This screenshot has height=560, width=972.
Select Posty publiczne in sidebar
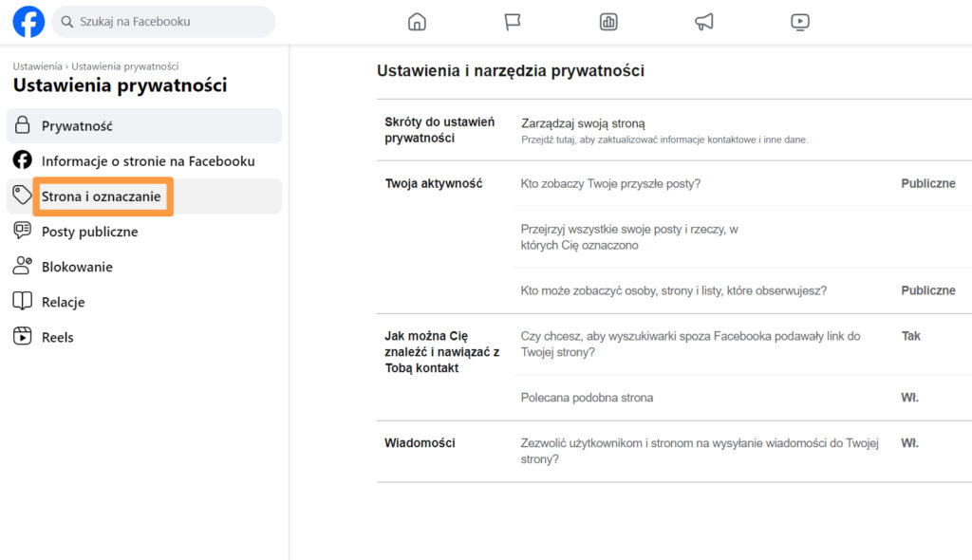(89, 232)
